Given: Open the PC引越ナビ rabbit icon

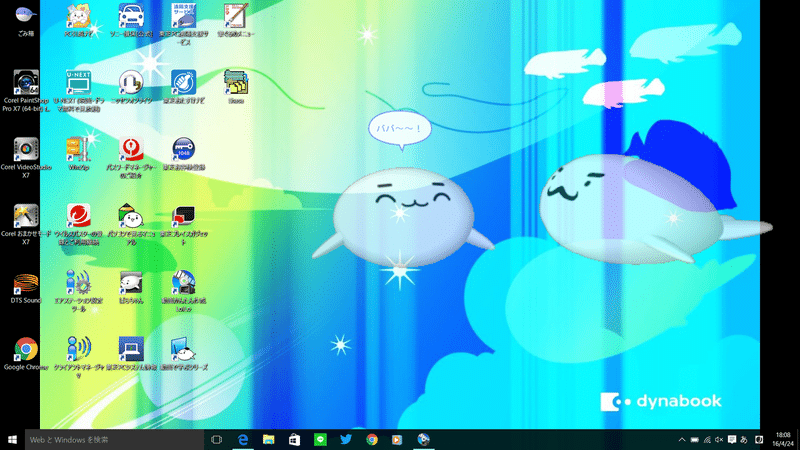Looking at the screenshot, I should [79, 16].
